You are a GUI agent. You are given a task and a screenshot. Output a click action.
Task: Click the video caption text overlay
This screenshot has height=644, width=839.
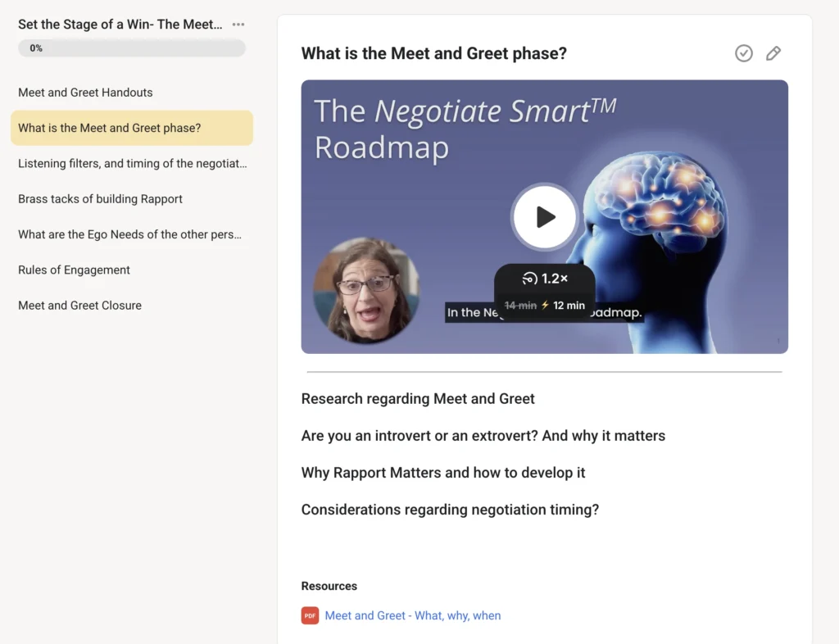click(471, 313)
